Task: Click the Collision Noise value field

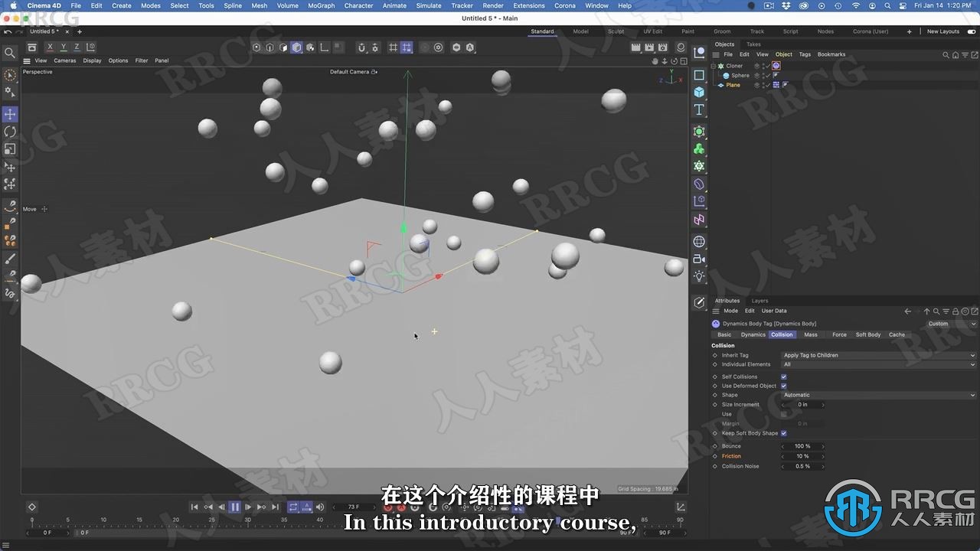Action: pyautogui.click(x=802, y=466)
